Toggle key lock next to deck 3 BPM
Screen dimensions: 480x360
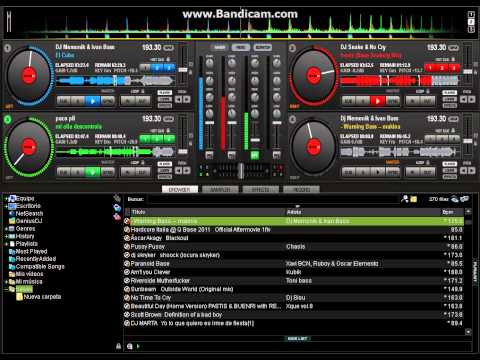tap(168, 119)
